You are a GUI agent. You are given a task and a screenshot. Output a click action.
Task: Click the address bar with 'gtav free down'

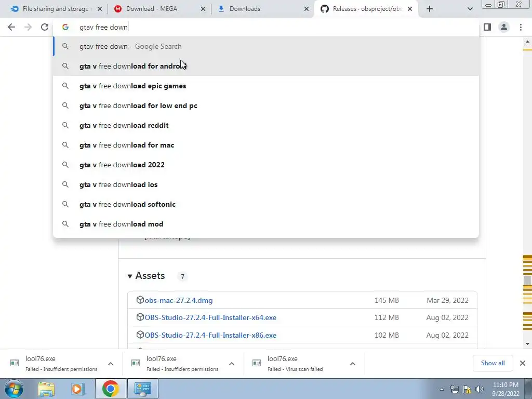coord(267,27)
